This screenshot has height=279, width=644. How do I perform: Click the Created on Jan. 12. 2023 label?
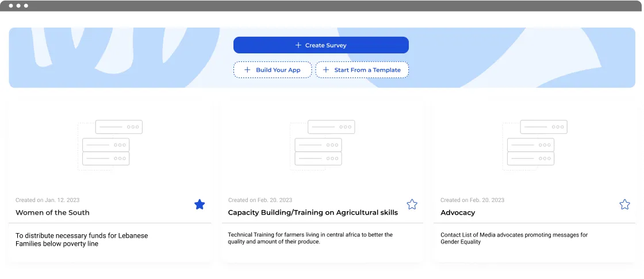coord(48,200)
